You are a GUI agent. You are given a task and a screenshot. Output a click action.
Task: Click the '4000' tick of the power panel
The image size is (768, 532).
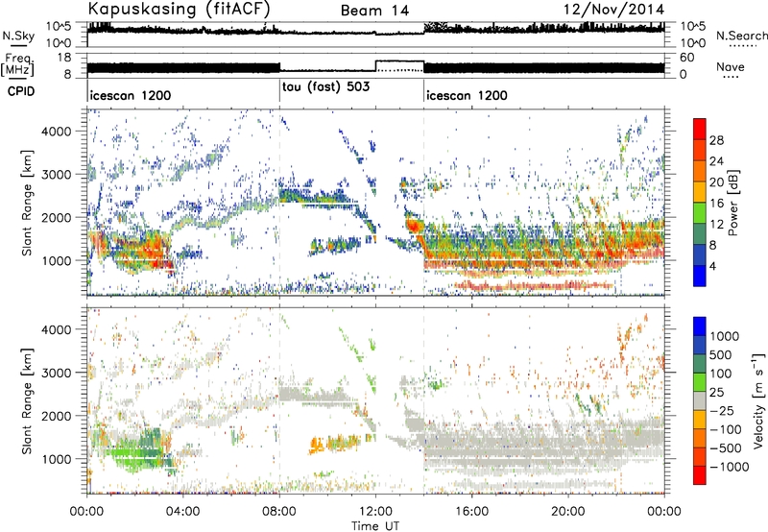tap(57, 132)
